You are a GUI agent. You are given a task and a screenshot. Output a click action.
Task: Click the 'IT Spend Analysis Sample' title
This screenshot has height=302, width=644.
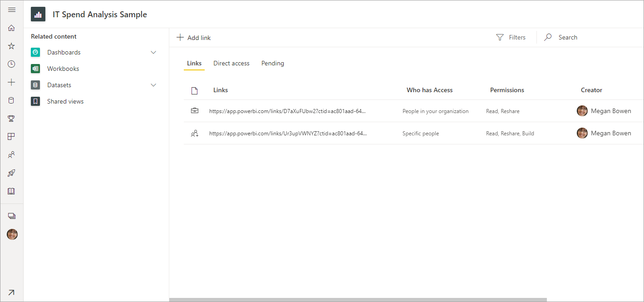pos(100,14)
